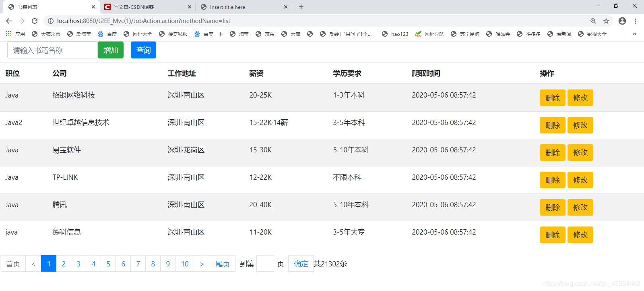Close the Insert title here tab

(x=286, y=7)
